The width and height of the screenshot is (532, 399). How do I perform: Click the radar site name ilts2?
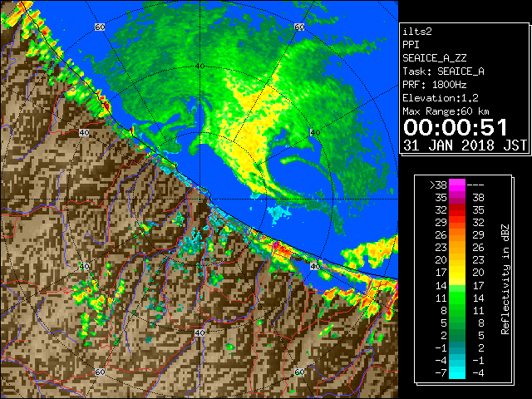[417, 32]
